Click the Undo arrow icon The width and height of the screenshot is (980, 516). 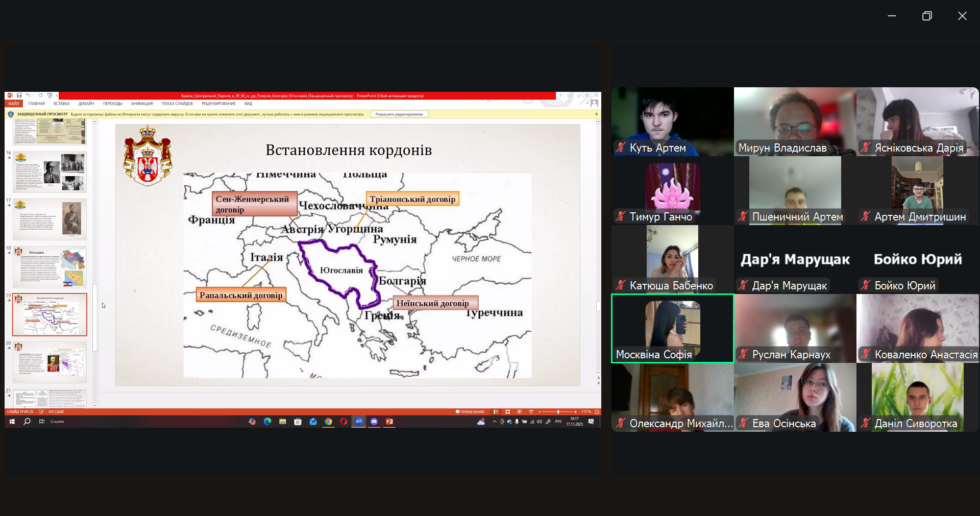(29, 95)
